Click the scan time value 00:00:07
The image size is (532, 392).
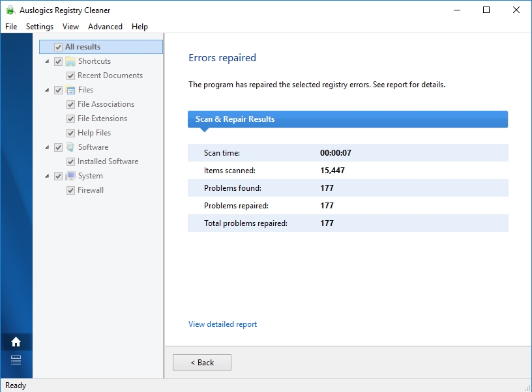336,153
